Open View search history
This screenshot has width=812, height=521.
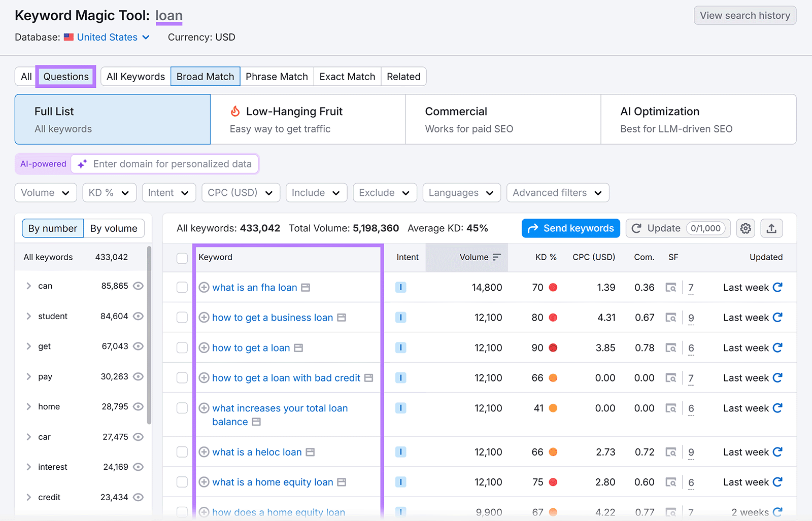[745, 15]
